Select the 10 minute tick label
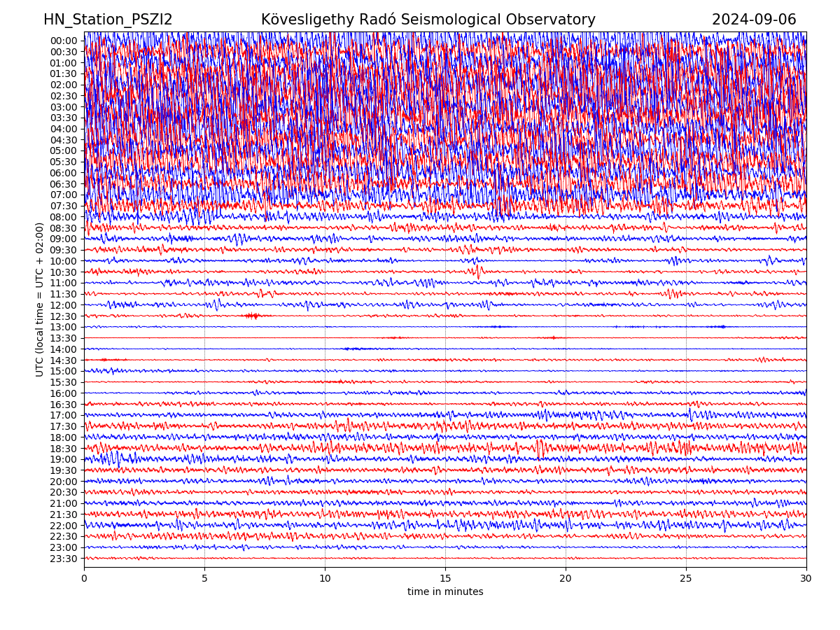Screen dimensions: 840x630 pos(325,578)
